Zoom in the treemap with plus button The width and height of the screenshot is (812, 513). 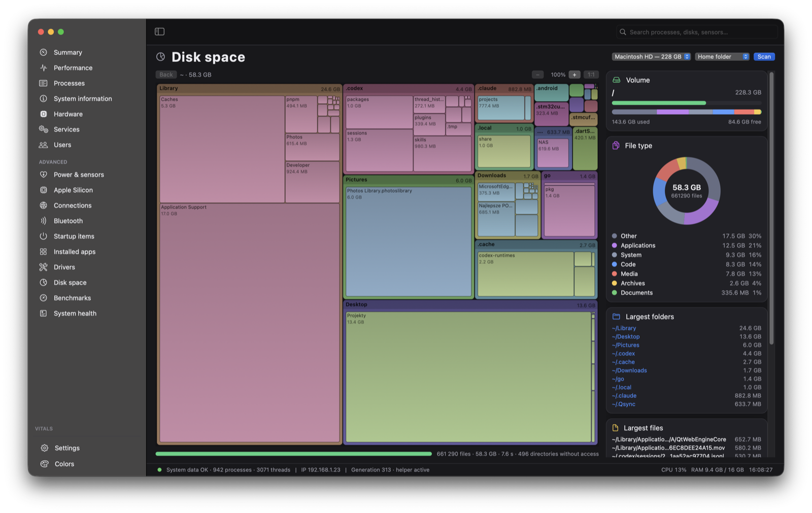coord(574,75)
